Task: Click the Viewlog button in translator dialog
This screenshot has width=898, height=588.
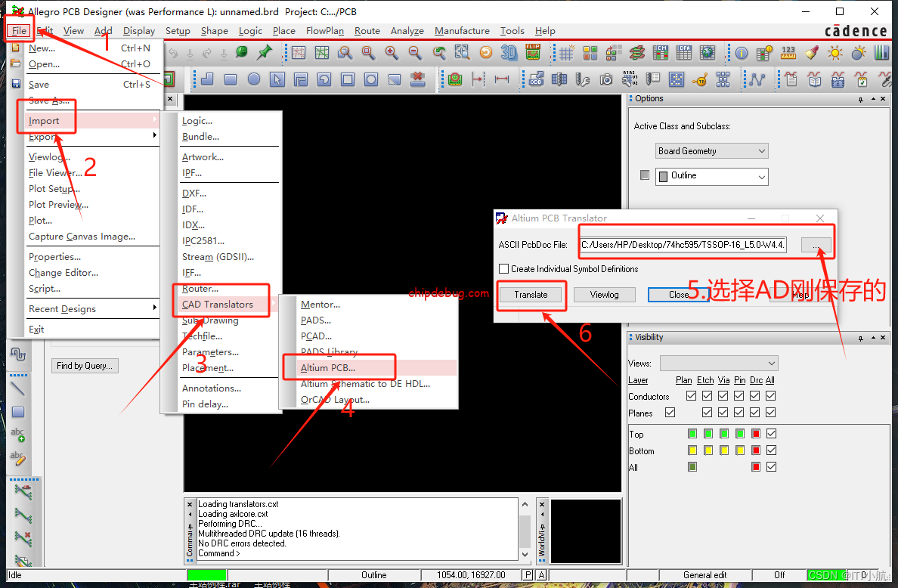Action: (x=604, y=295)
